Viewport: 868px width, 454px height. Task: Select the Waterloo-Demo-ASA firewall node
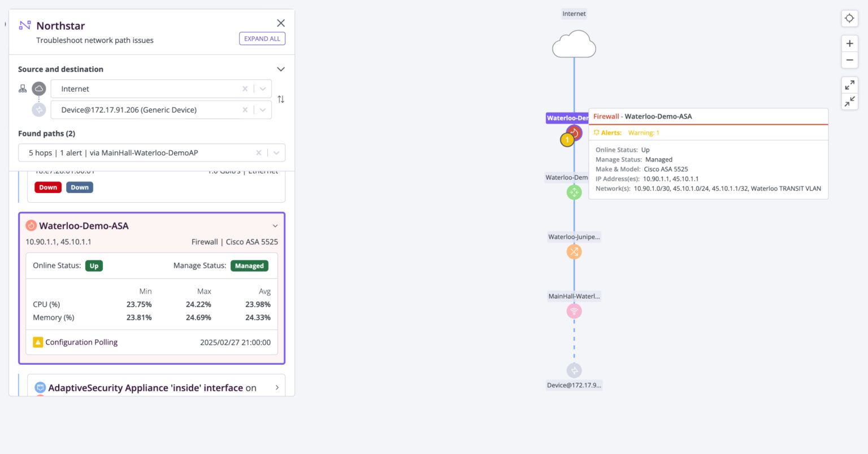tap(574, 134)
